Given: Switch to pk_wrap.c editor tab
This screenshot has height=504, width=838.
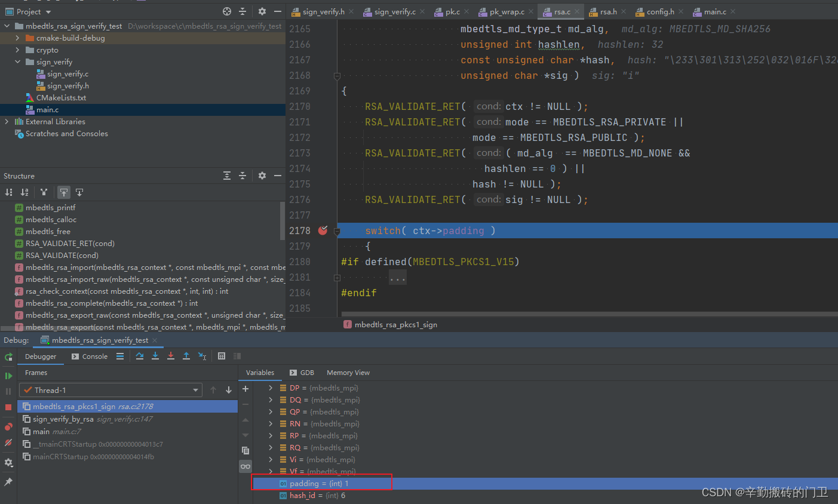Looking at the screenshot, I should 507,11.
